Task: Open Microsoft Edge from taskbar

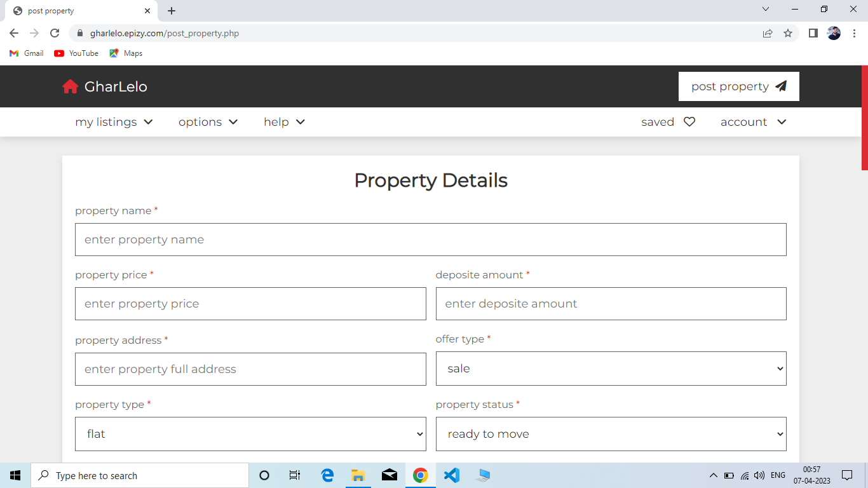Action: click(327, 475)
